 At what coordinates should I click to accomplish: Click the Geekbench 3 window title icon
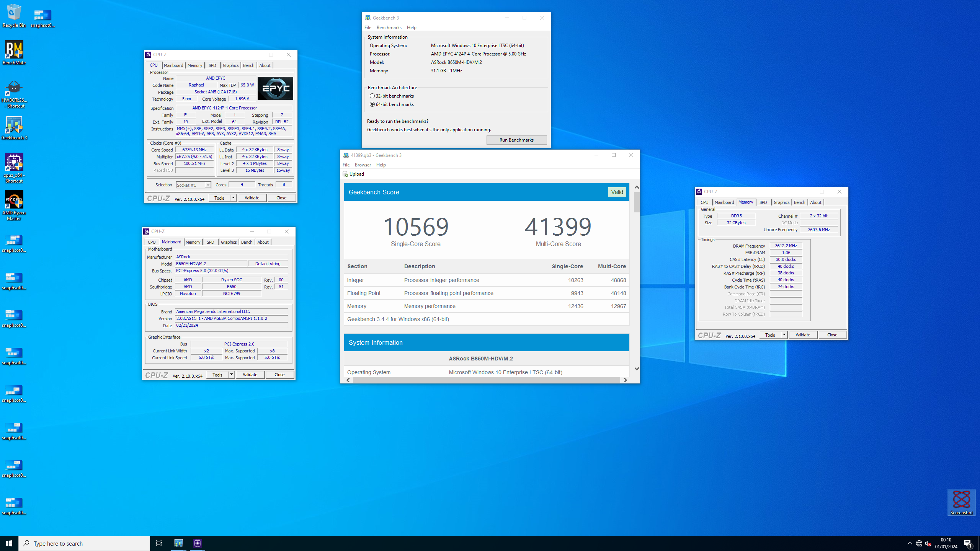pos(367,18)
